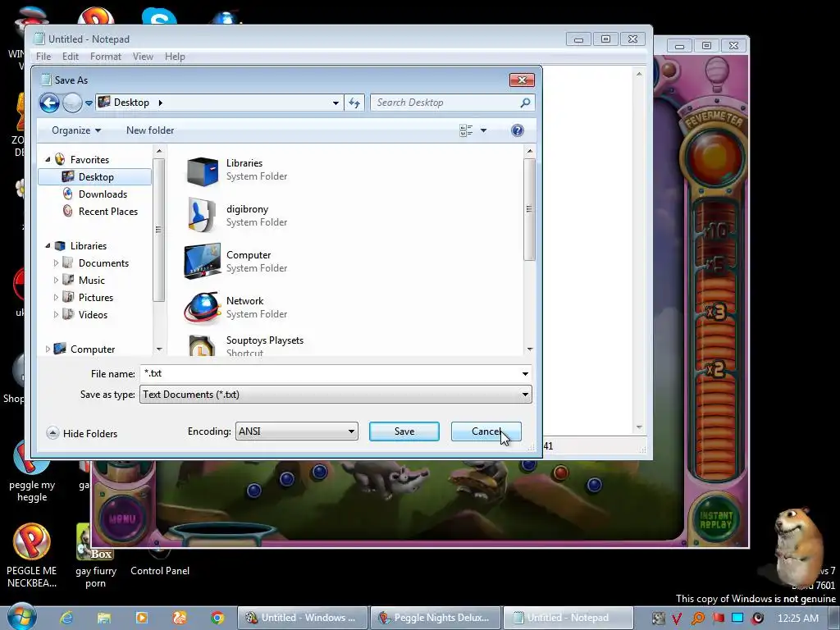Viewport: 840px width, 630px height.
Task: Click the Search Desktop field
Action: click(x=452, y=103)
